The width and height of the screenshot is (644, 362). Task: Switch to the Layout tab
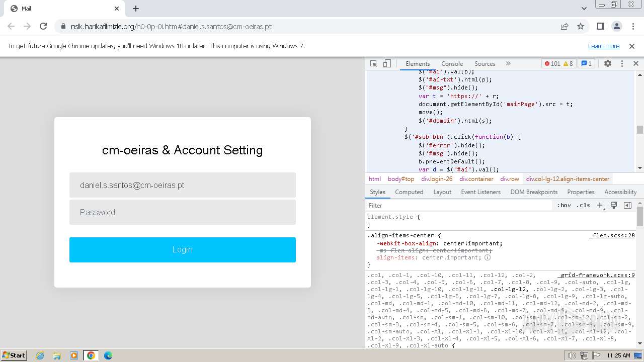pyautogui.click(x=442, y=192)
